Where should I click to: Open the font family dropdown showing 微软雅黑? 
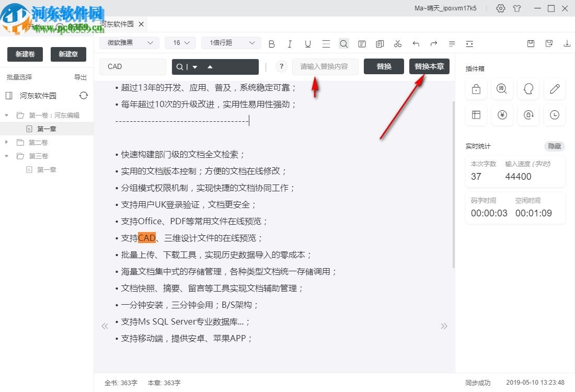pyautogui.click(x=129, y=42)
